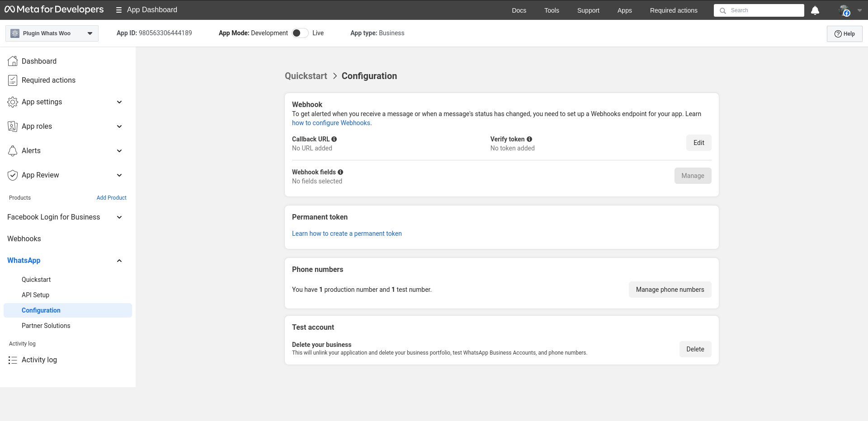Click the notifications bell icon

pos(815,10)
